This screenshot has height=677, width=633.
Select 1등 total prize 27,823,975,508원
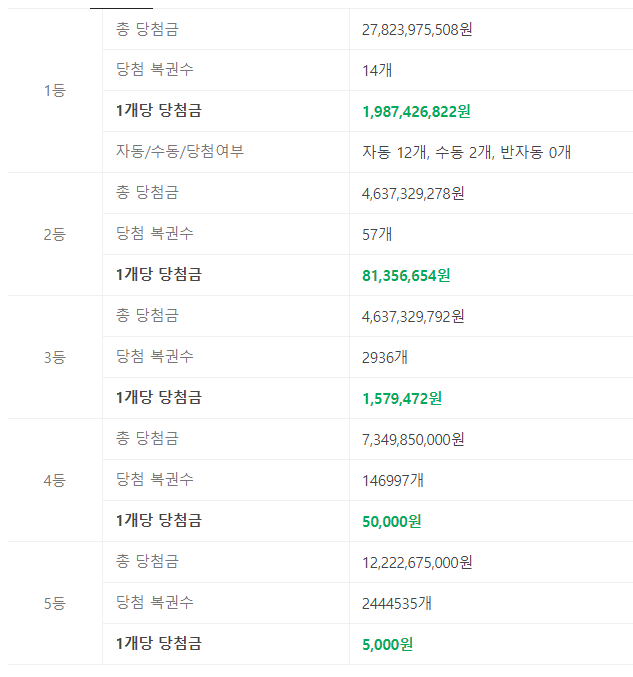(417, 29)
